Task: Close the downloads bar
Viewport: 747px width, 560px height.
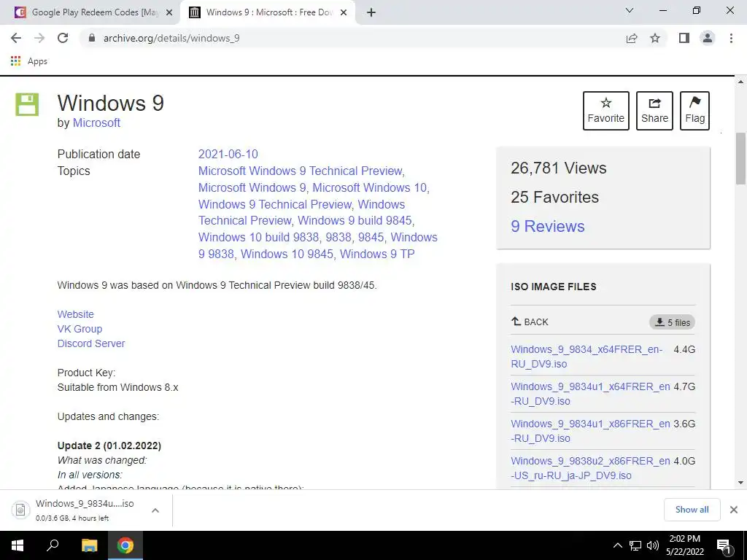Action: [734, 510]
